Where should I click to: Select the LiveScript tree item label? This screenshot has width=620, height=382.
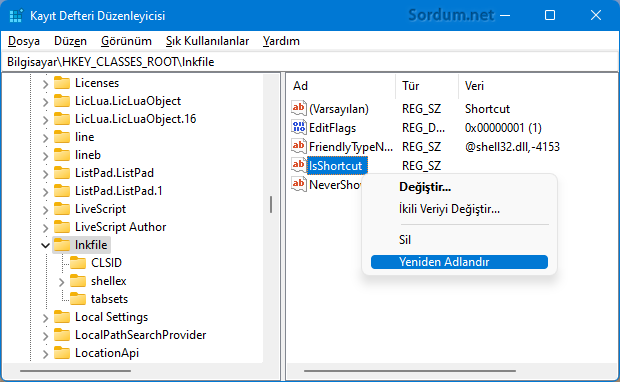pos(100,209)
